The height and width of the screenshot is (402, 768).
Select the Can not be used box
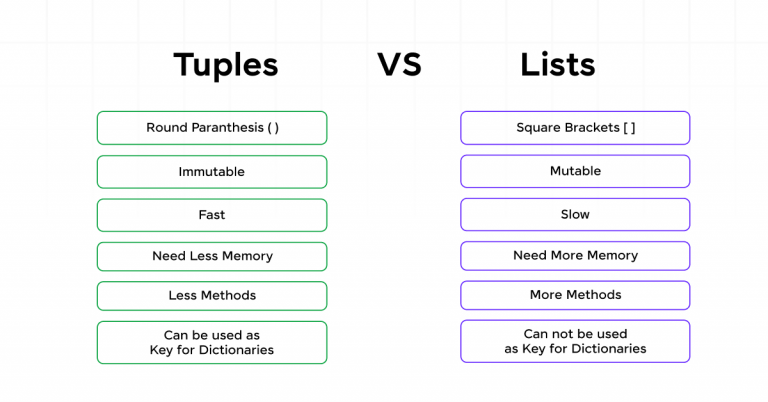[575, 341]
